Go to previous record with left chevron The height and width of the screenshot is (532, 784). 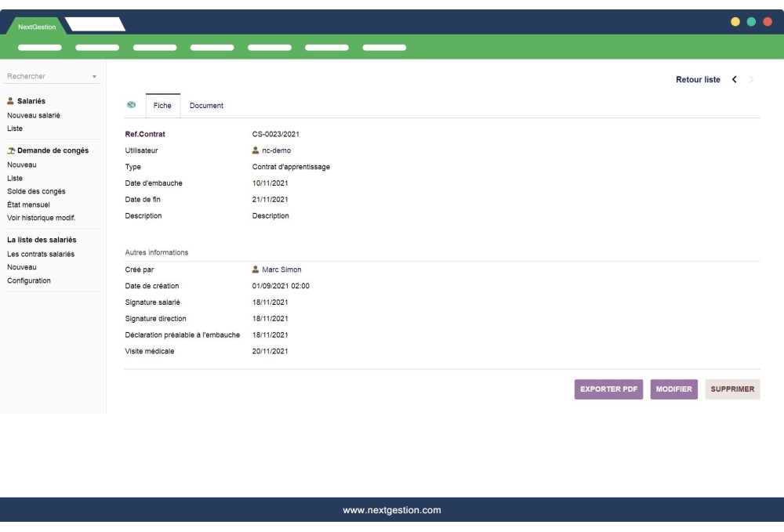point(735,80)
